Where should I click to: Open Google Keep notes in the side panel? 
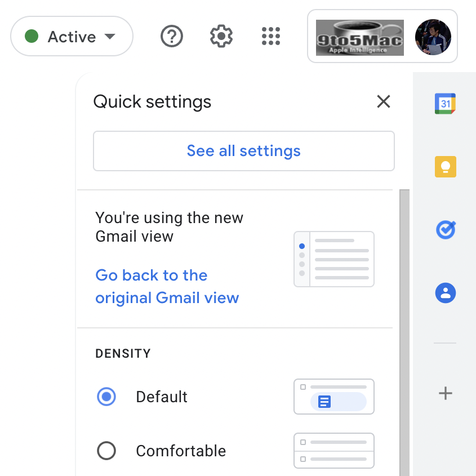pos(445,167)
